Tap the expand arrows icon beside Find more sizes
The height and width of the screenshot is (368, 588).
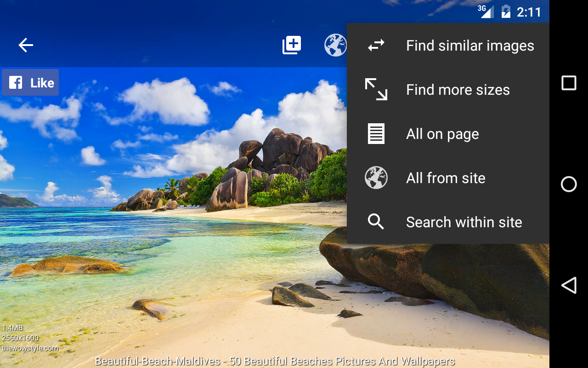click(376, 89)
